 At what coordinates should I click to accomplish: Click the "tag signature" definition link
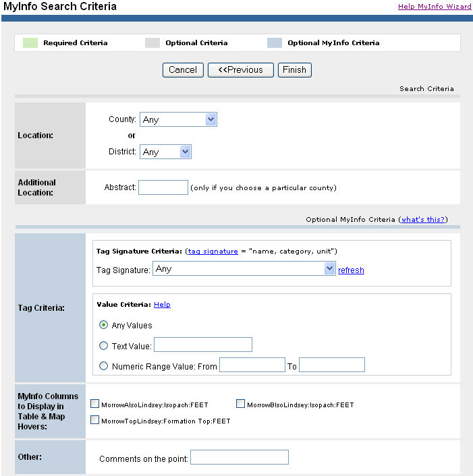213,251
